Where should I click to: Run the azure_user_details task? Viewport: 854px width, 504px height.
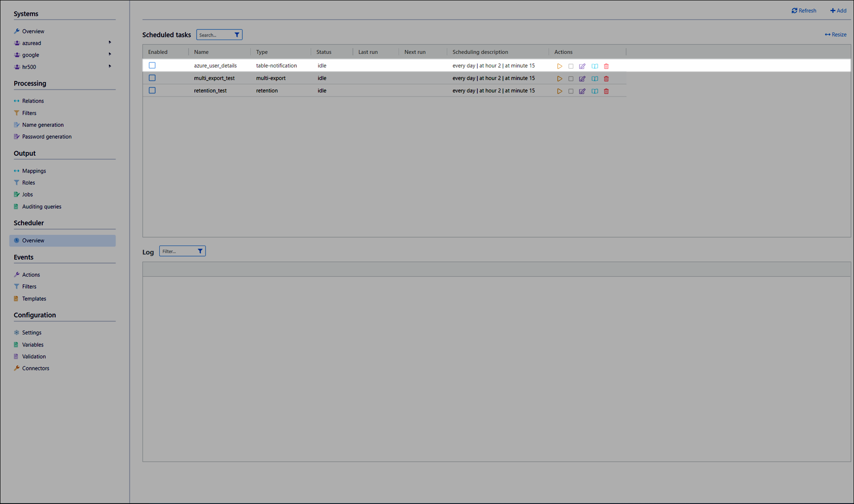pyautogui.click(x=560, y=66)
